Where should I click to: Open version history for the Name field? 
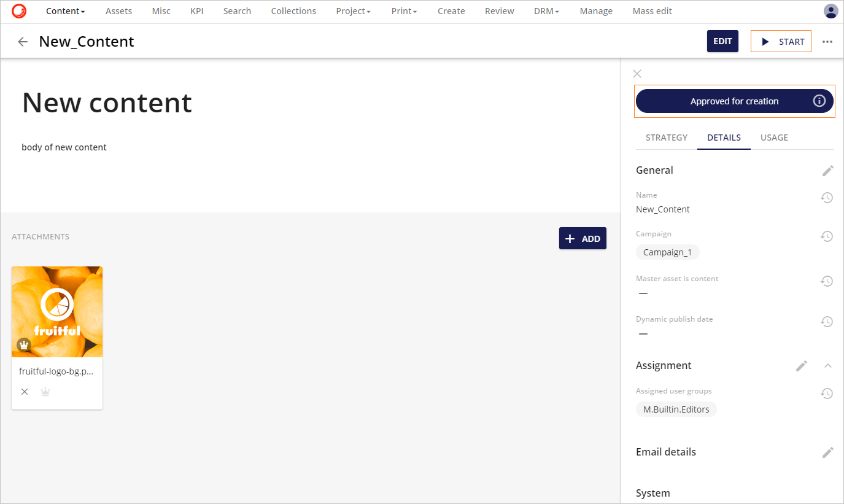point(827,198)
